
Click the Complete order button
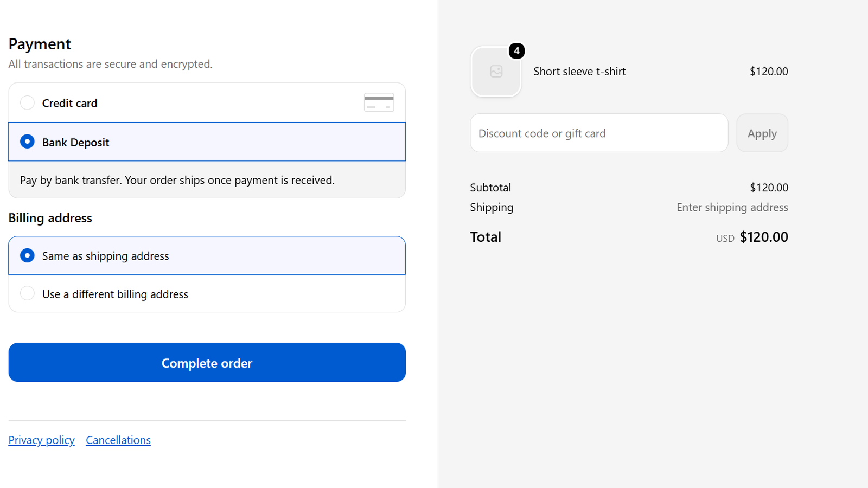coord(207,362)
